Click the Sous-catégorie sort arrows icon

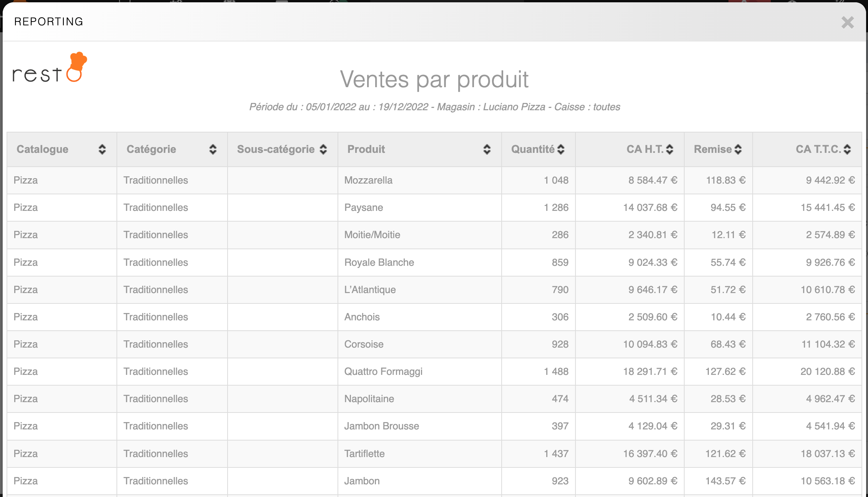coord(323,149)
